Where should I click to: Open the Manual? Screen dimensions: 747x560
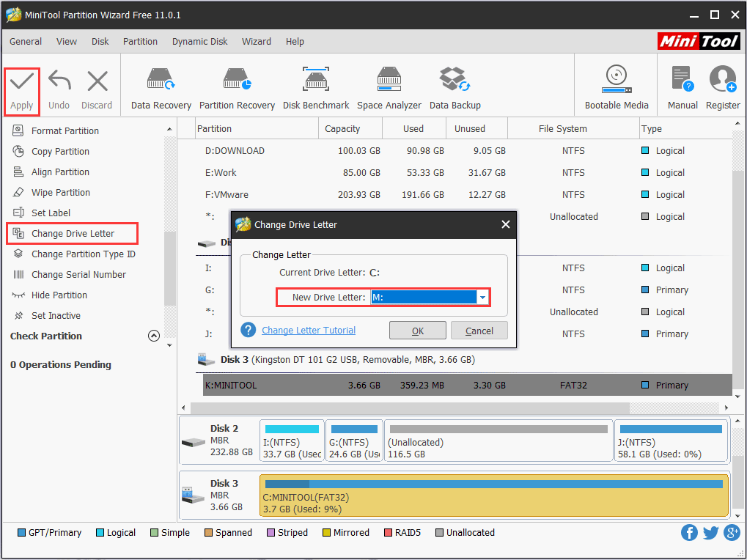682,89
